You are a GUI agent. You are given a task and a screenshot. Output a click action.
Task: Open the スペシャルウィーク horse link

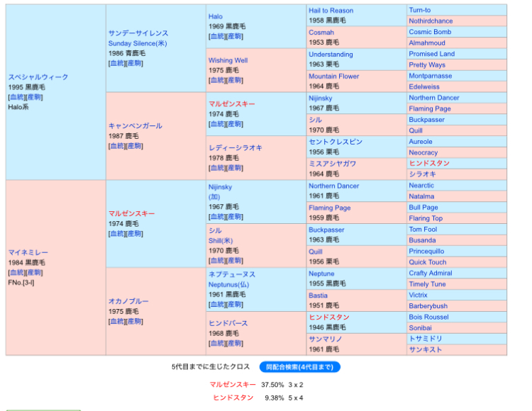(x=38, y=77)
